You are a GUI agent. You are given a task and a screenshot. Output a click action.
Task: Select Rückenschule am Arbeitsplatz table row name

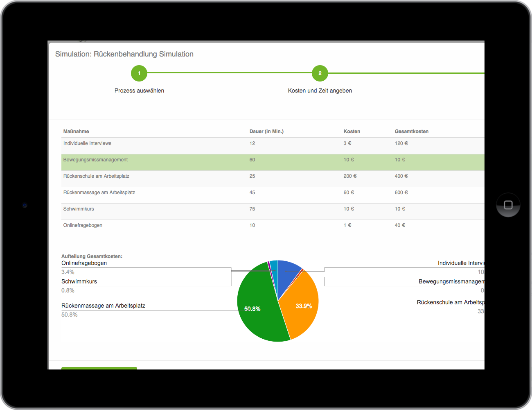tap(96, 176)
